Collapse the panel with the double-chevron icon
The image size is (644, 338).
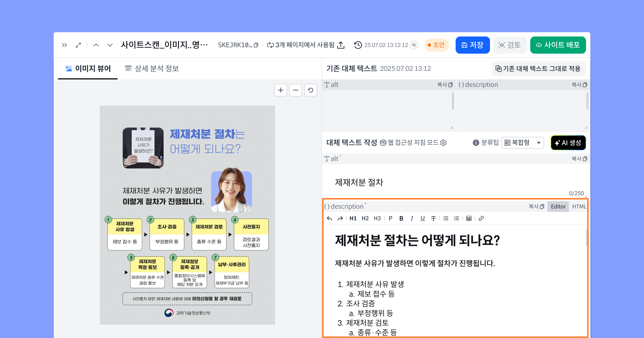[64, 45]
